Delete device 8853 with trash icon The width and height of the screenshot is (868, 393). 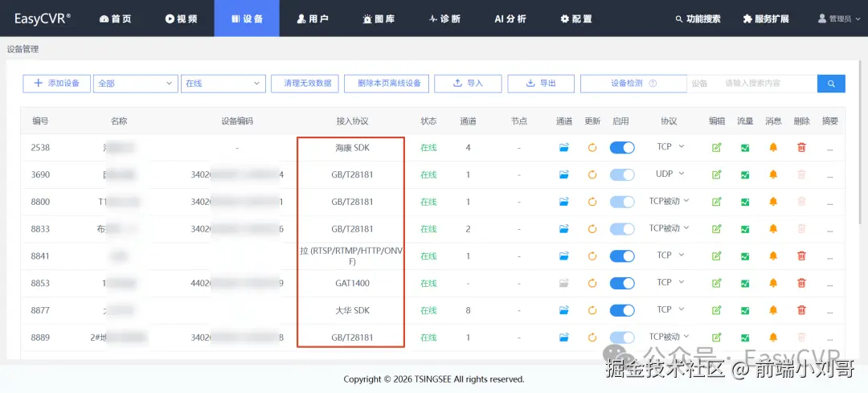[x=801, y=283]
